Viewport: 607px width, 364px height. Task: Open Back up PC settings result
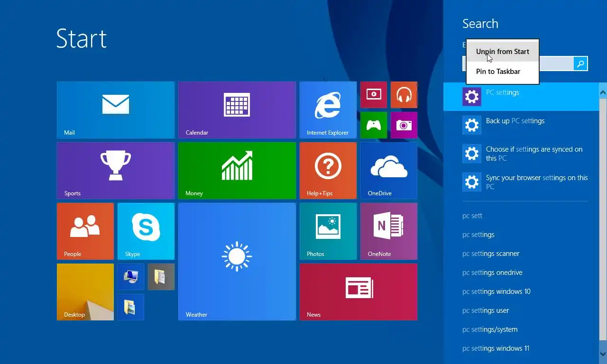tap(521, 125)
